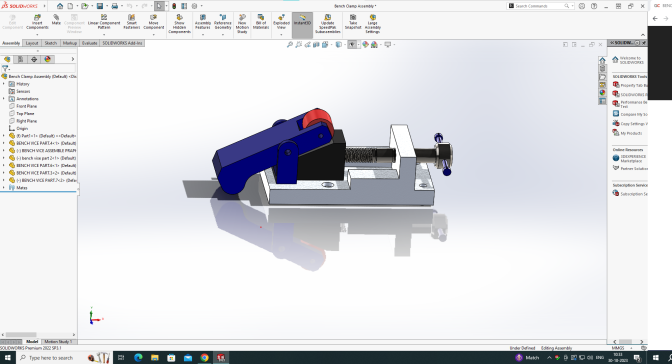Image resolution: width=672 pixels, height=364 pixels.
Task: Open the Evaluate ribbon tab
Action: (90, 43)
